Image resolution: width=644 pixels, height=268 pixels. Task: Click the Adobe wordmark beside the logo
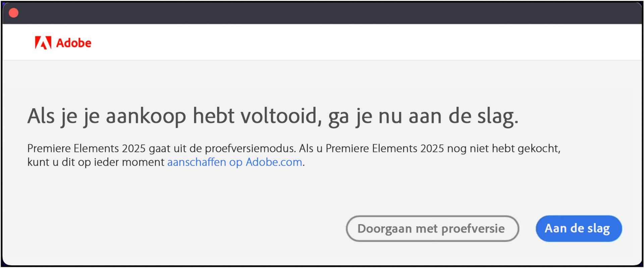click(x=73, y=43)
